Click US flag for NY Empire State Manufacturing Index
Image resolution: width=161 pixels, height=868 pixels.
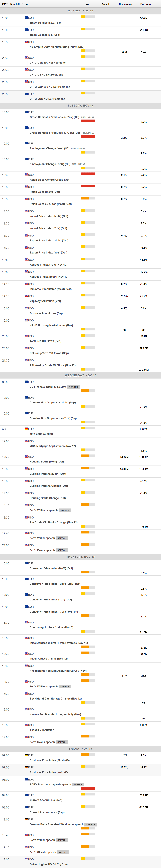point(26,42)
